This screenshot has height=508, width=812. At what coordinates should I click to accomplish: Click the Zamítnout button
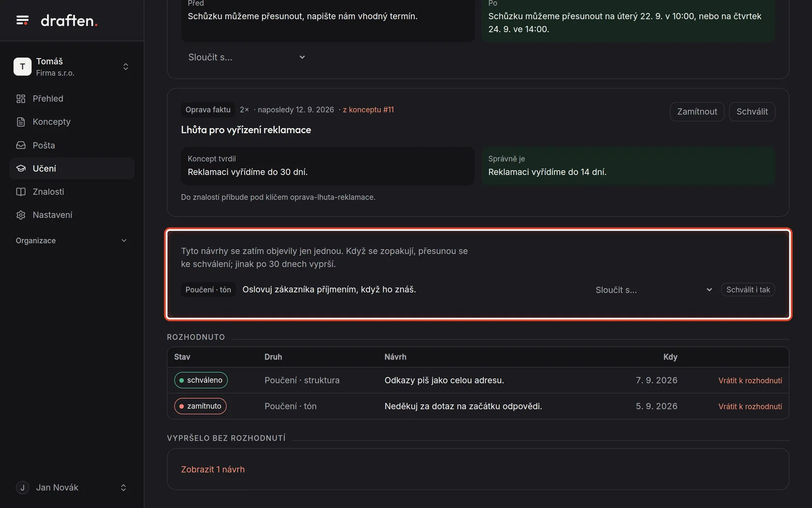697,112
